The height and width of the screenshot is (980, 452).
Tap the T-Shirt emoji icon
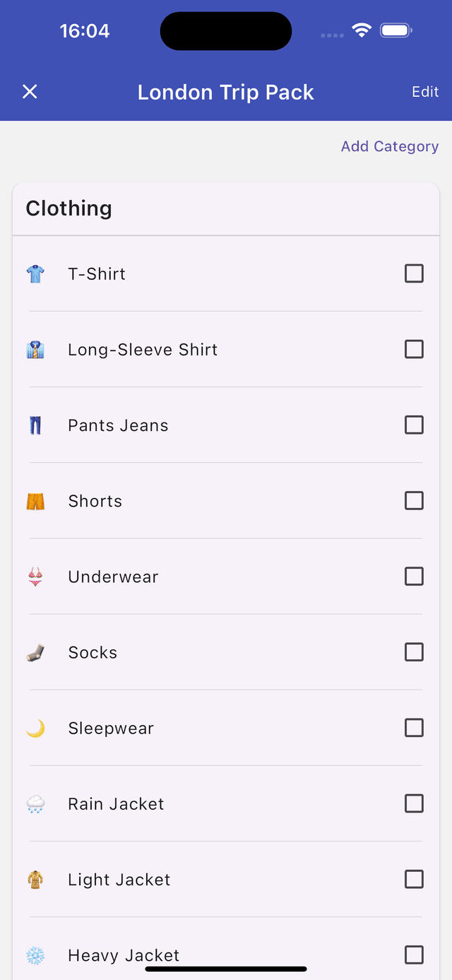pyautogui.click(x=35, y=274)
